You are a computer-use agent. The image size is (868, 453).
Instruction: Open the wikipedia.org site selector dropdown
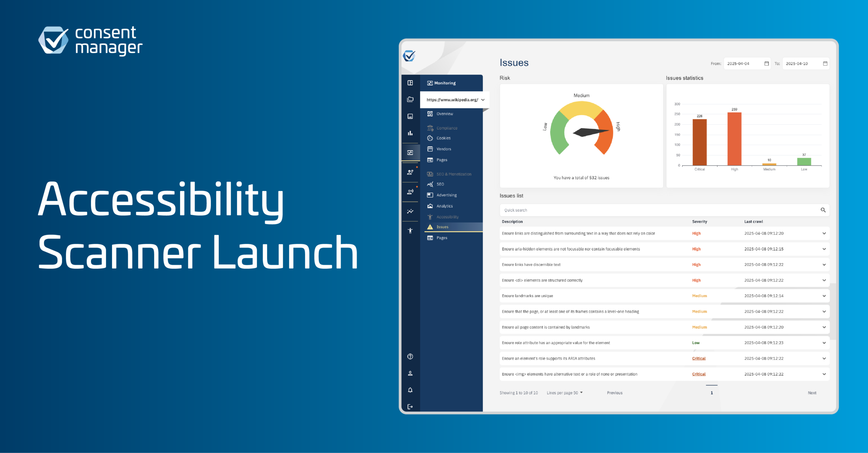tap(454, 100)
